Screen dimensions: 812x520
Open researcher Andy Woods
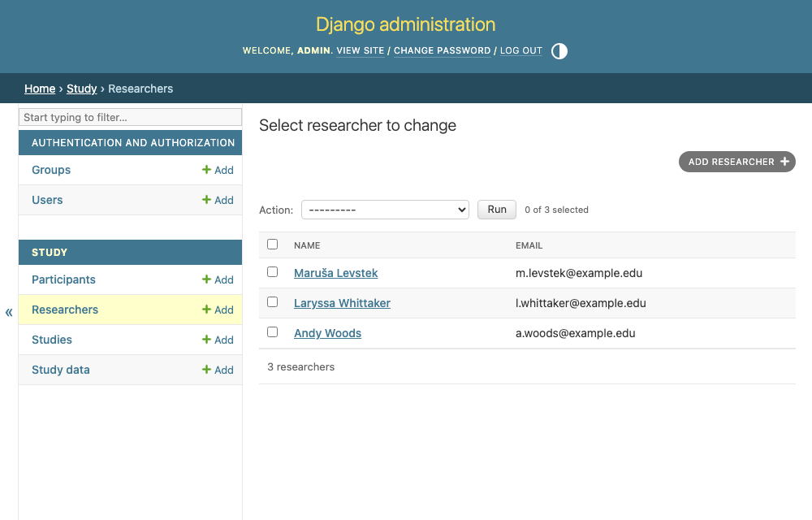coord(328,333)
